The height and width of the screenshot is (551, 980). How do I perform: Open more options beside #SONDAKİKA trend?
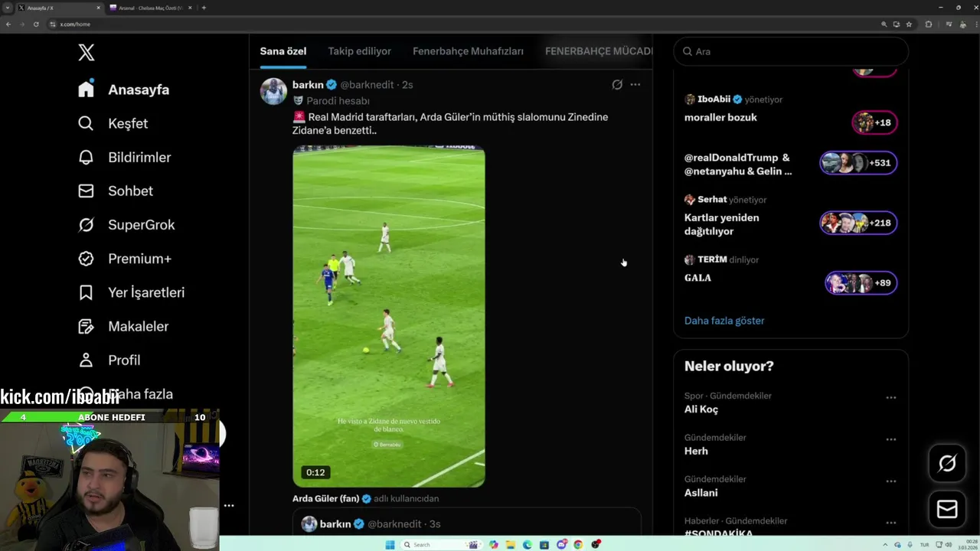point(890,523)
